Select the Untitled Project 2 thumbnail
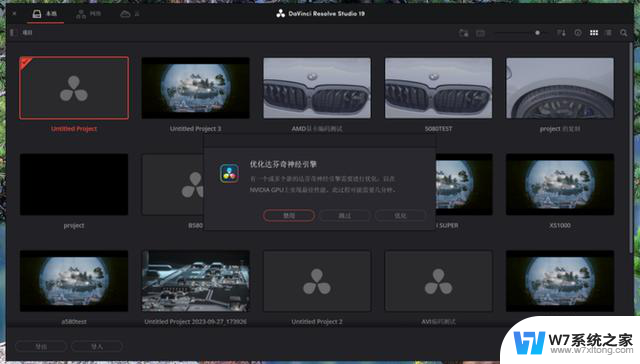This screenshot has height=364, width=640. point(317,281)
